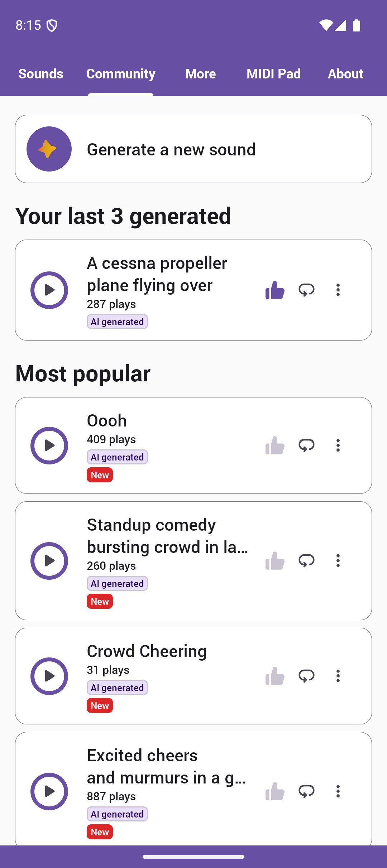Play the Crowd Cheering sound
Image resolution: width=387 pixels, height=868 pixels.
pyautogui.click(x=49, y=676)
